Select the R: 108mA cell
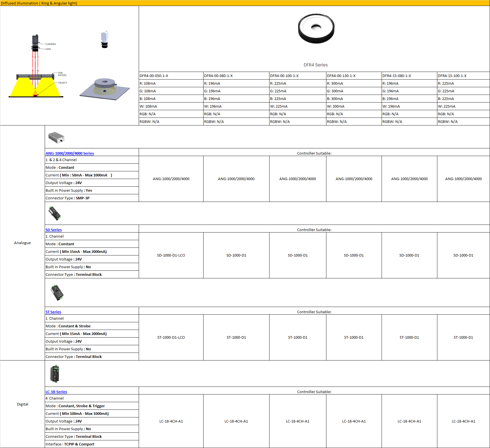The image size is (490, 448). pyautogui.click(x=171, y=83)
